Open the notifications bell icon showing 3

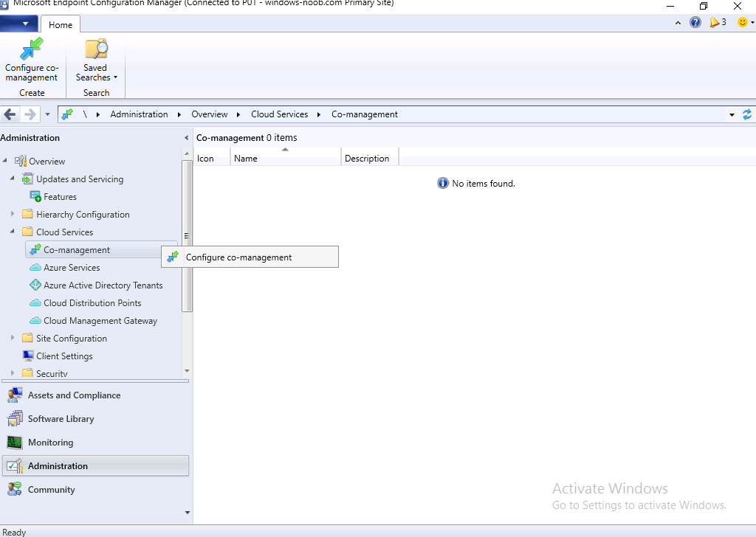coord(714,22)
